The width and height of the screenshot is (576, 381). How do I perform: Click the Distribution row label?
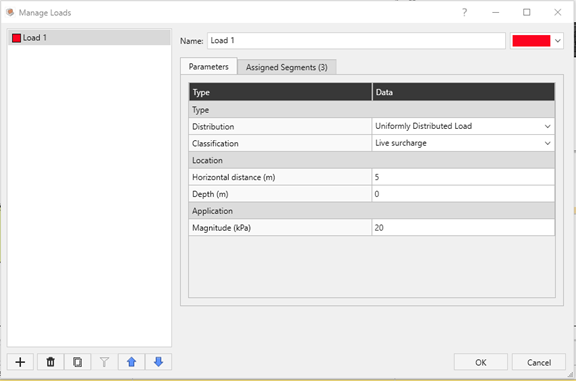[x=213, y=126]
